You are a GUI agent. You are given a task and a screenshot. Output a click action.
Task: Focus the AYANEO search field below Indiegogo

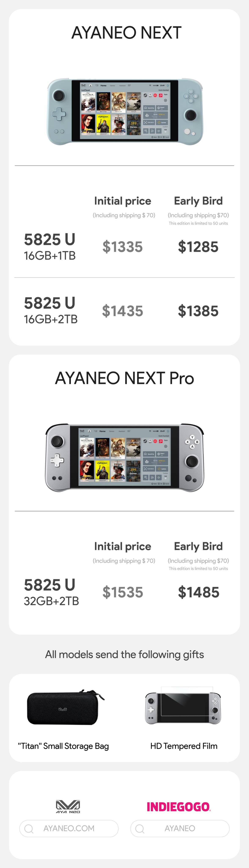pos(180,829)
